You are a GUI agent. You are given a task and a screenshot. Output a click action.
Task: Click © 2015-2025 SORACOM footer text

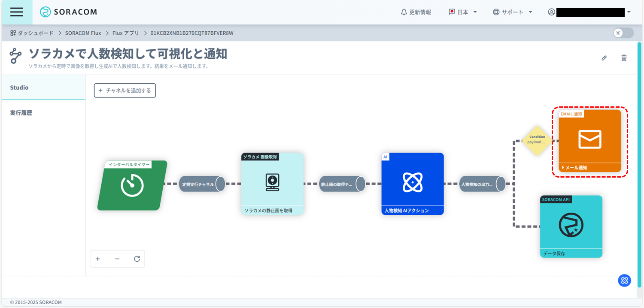(x=36, y=302)
